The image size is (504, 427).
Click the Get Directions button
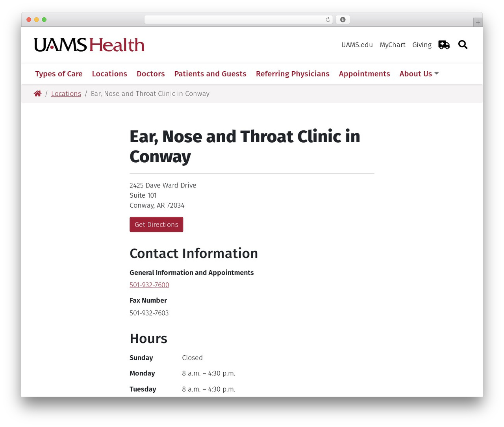coord(156,225)
